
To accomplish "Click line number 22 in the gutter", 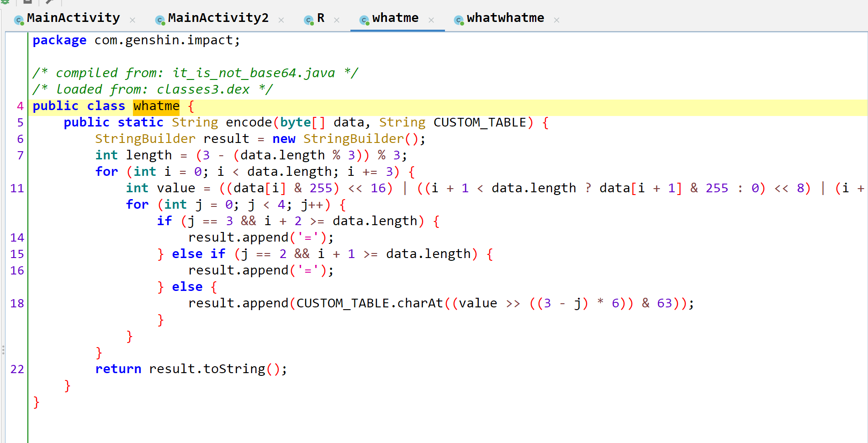I will click(17, 369).
